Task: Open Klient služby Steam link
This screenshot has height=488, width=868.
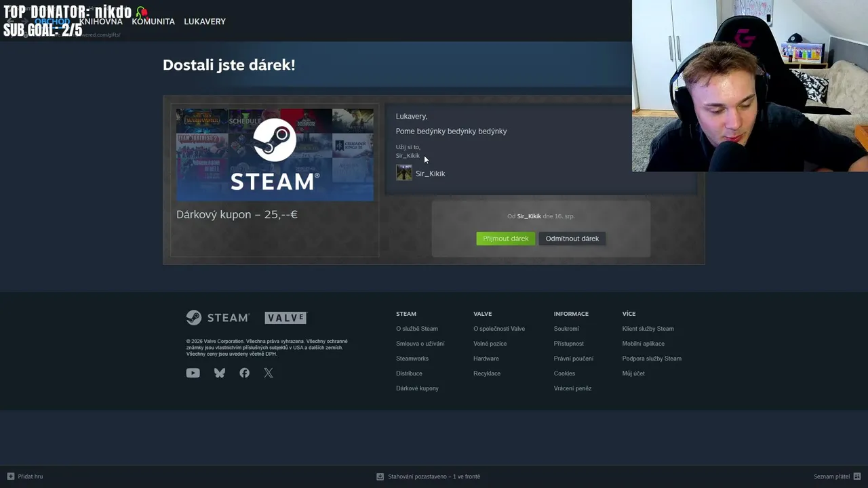Action: (x=648, y=329)
